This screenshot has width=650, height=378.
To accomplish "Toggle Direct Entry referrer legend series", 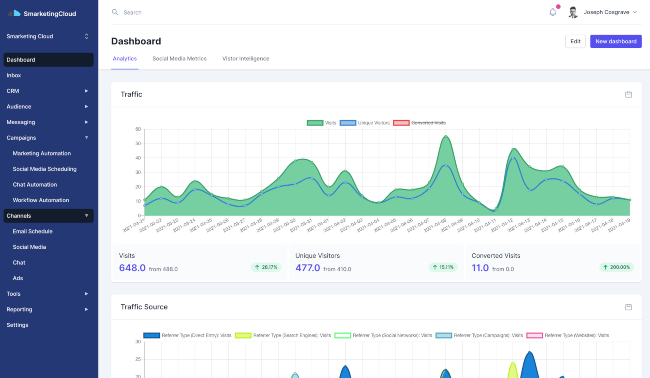I will click(187, 335).
